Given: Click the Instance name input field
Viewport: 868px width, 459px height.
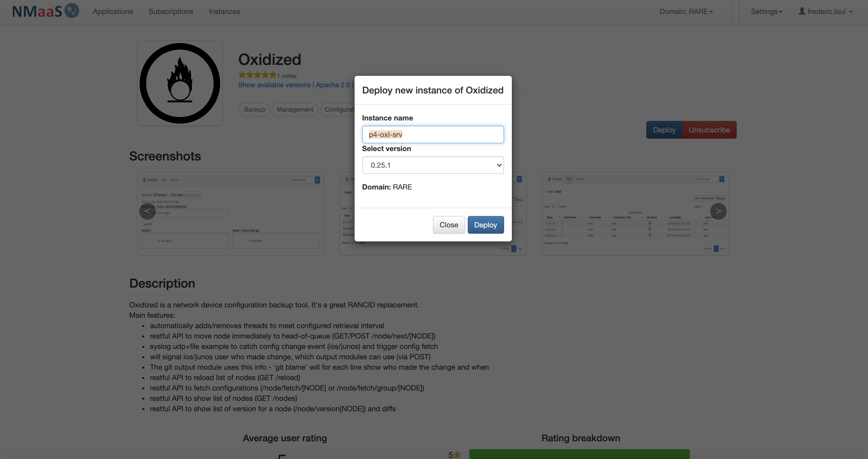Looking at the screenshot, I should [x=433, y=134].
